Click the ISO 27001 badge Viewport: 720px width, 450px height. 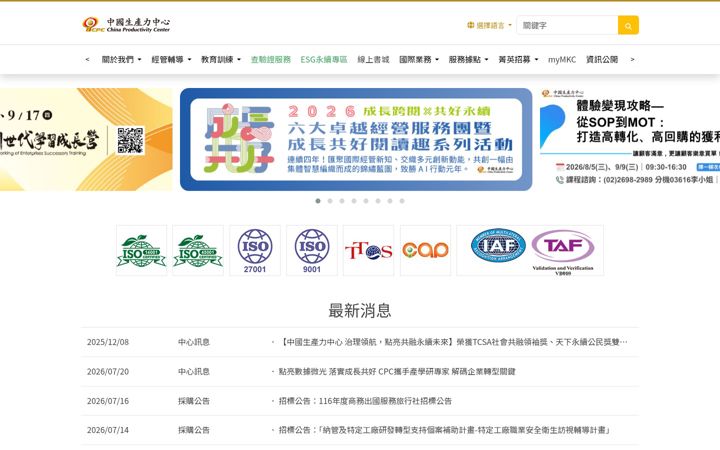(255, 250)
